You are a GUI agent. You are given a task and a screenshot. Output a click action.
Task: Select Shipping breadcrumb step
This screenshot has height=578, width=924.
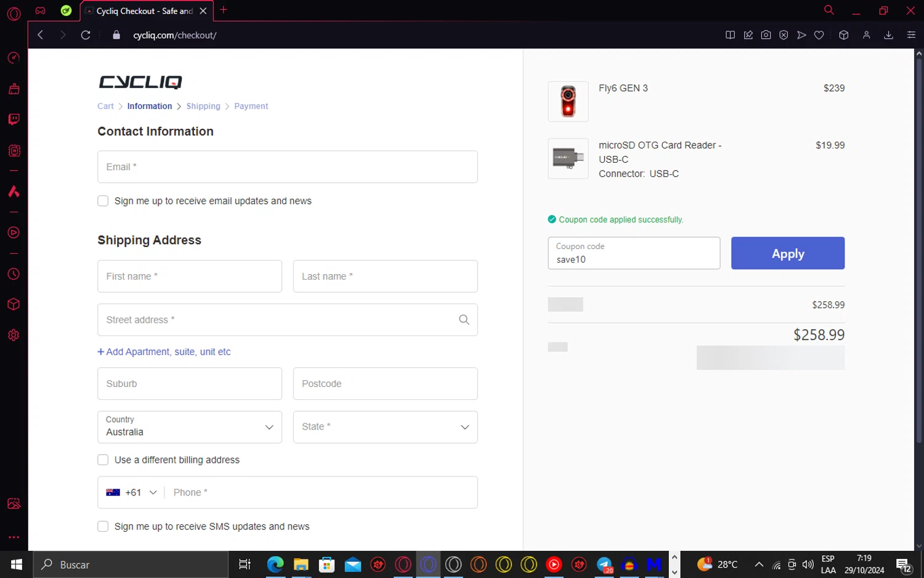coord(203,106)
